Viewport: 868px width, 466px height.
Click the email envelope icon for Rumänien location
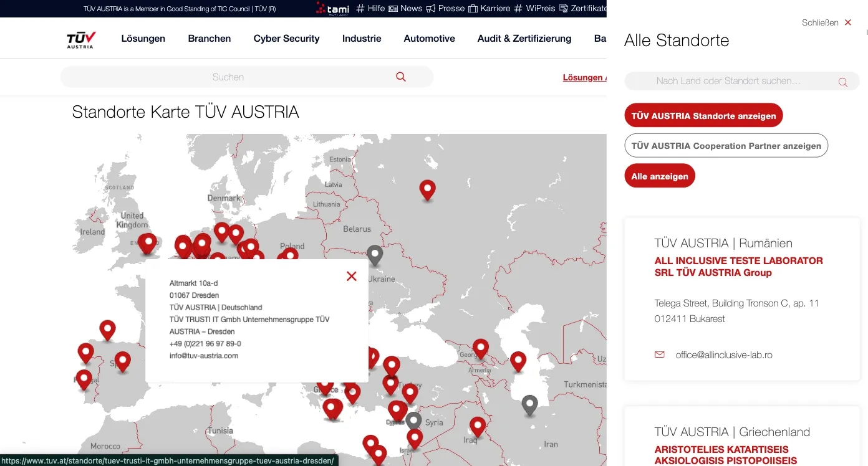[x=659, y=354]
